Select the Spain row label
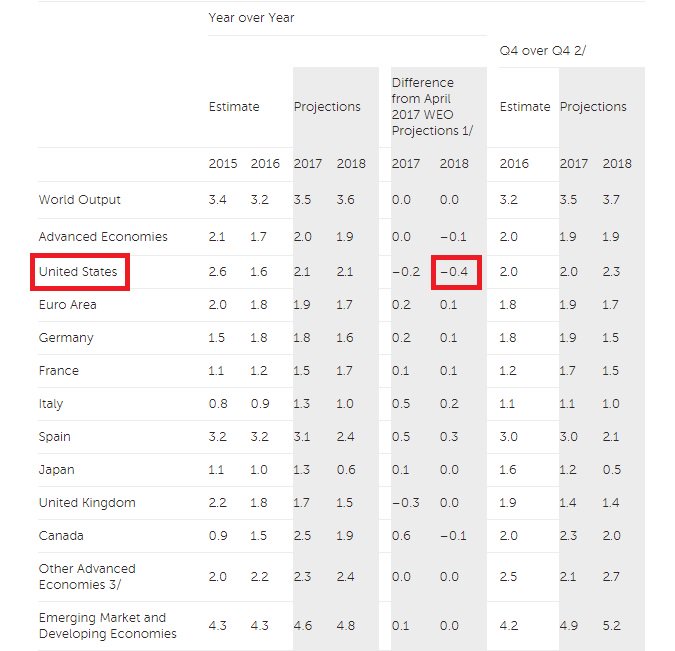The image size is (675, 651). [x=56, y=436]
